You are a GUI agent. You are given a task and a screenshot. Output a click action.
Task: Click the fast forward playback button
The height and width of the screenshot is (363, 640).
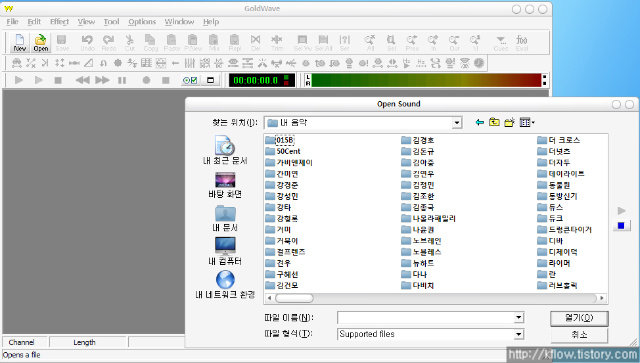click(x=102, y=80)
